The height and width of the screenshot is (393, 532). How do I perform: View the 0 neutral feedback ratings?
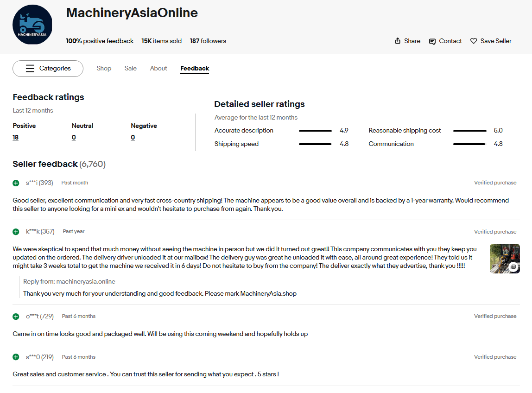click(74, 138)
